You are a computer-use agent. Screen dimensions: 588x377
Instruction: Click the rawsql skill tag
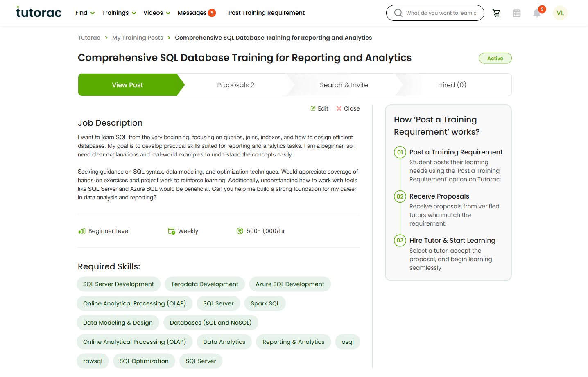93,361
